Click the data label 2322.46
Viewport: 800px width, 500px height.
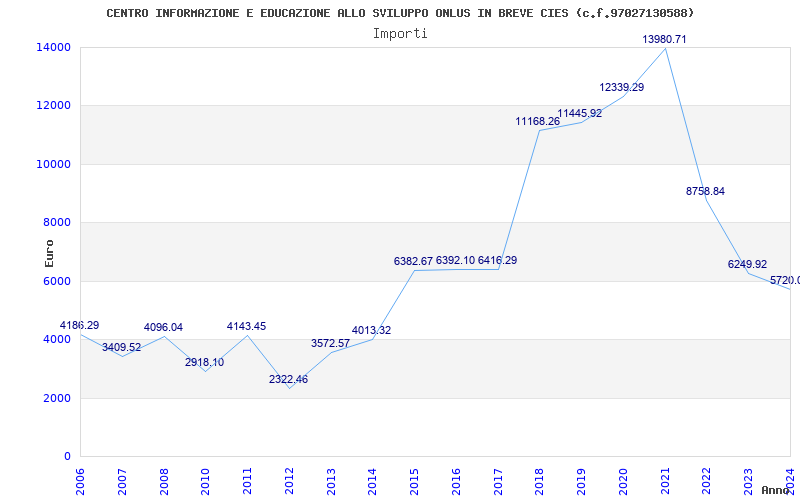click(x=289, y=380)
